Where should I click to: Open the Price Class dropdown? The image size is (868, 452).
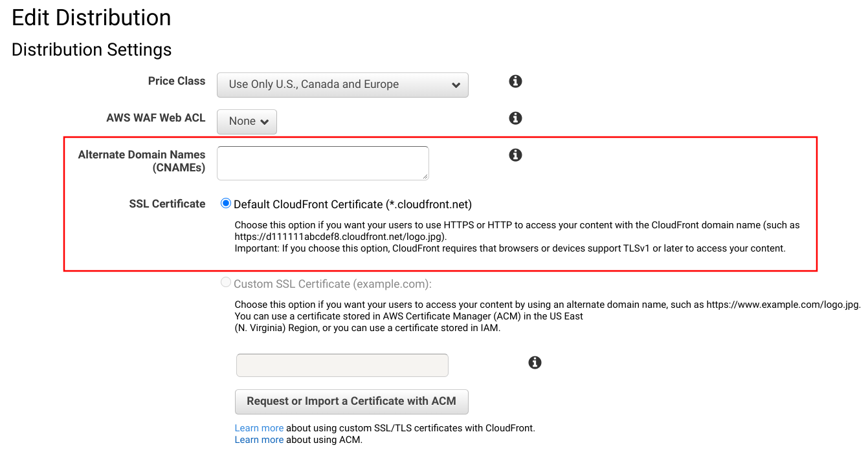tap(342, 85)
